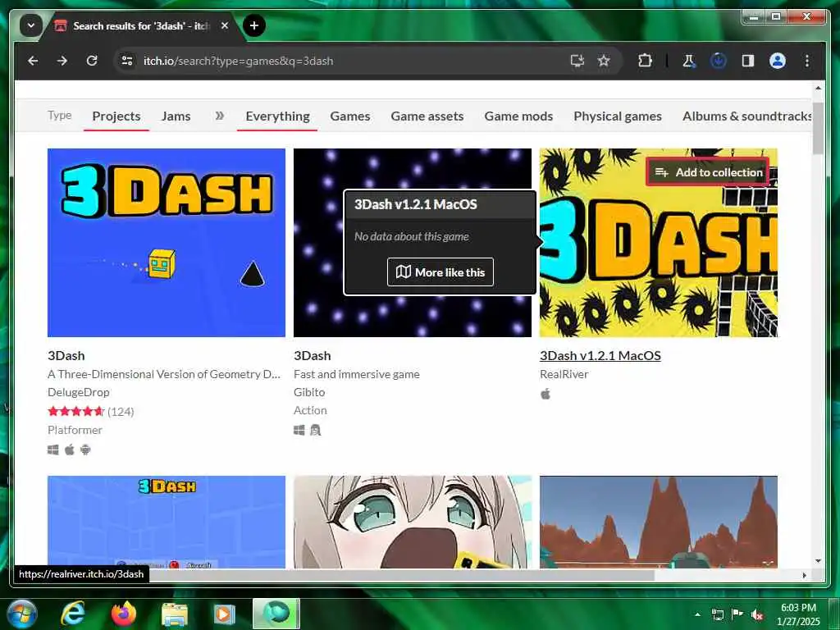This screenshot has width=840, height=630.
Task: Click the horizontal scrollbar right arrow
Action: point(804,575)
